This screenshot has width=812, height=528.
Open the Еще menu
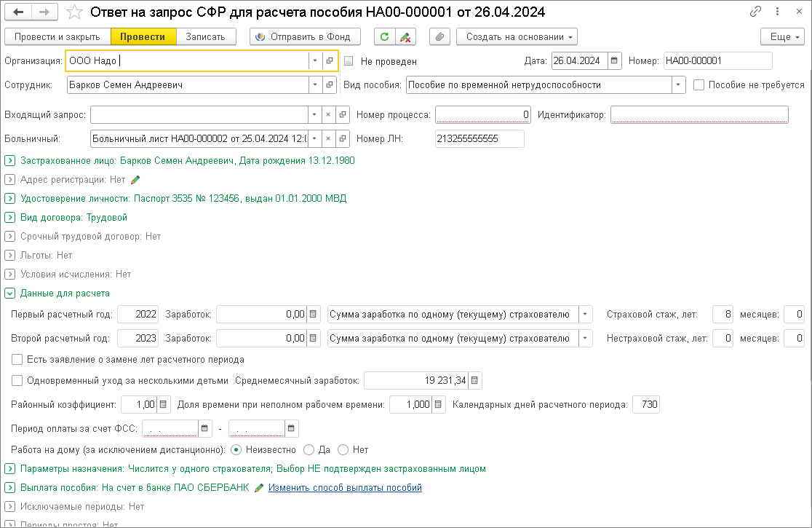click(782, 37)
